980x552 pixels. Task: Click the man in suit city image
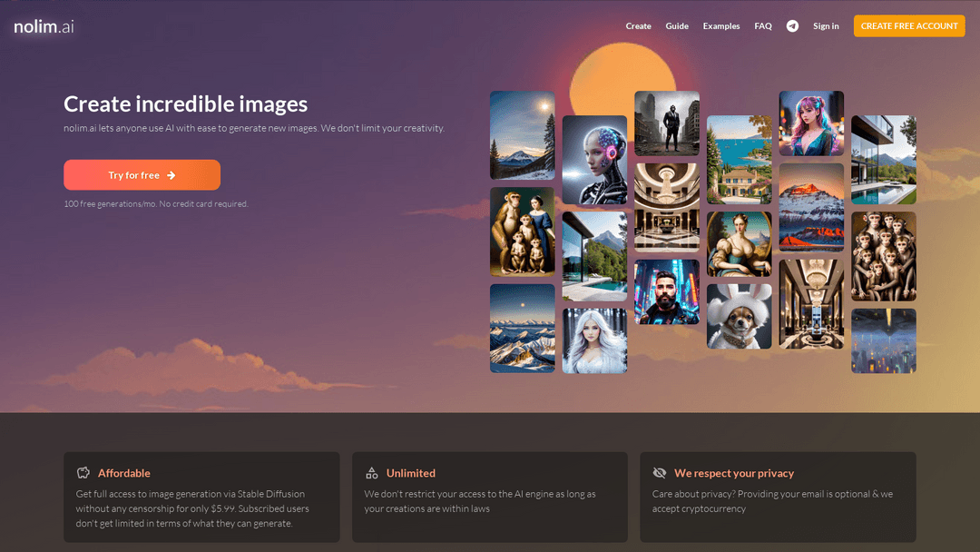click(x=667, y=123)
